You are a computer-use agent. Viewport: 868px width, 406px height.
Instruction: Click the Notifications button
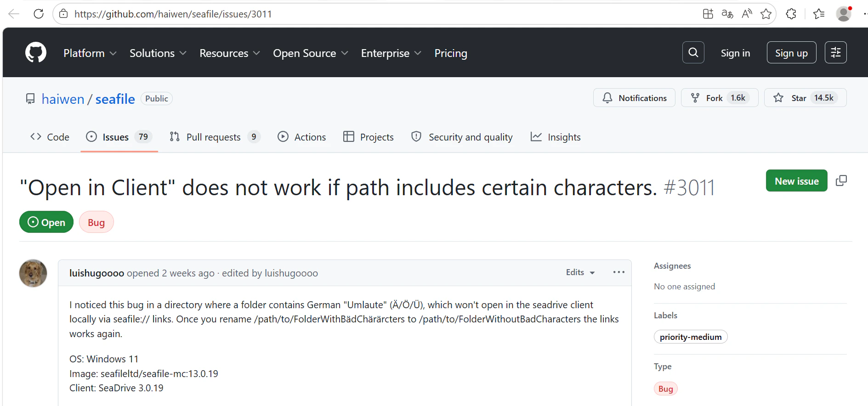click(x=634, y=98)
